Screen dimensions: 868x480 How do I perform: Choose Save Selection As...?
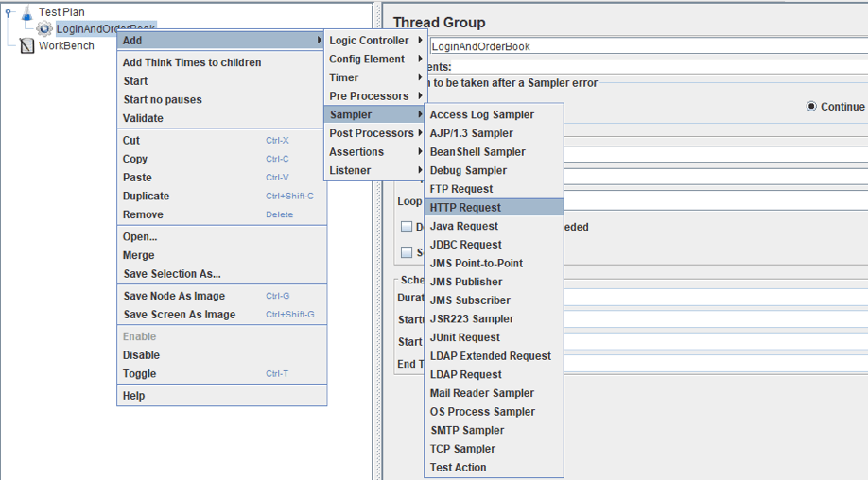[221, 274]
